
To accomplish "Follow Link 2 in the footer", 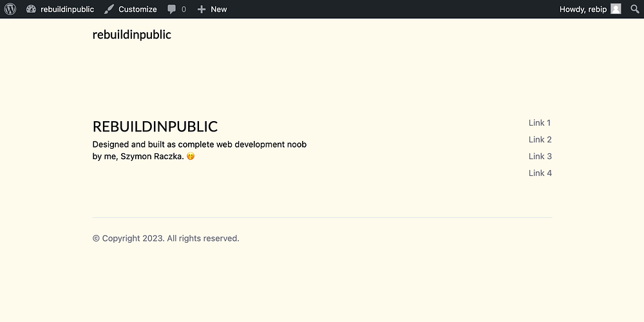I will click(540, 139).
